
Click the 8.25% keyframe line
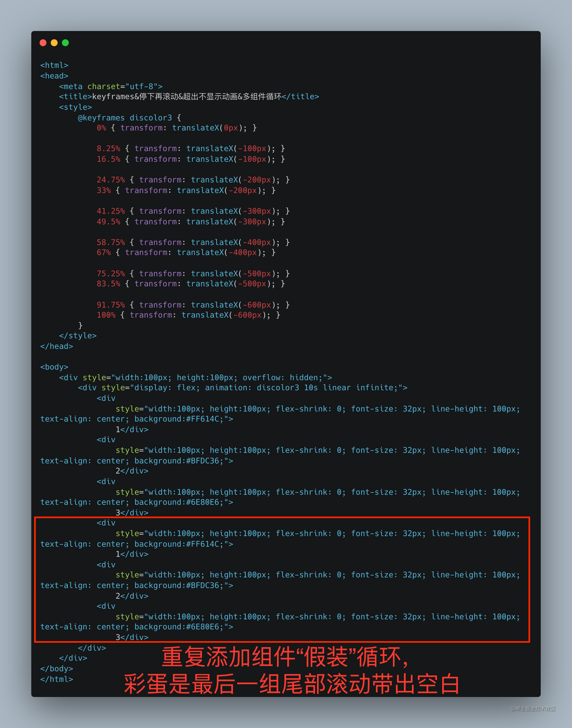191,148
